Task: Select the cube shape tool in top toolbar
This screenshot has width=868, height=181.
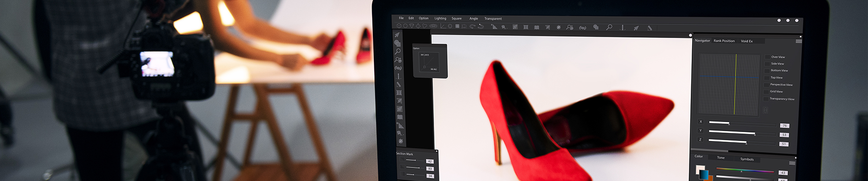Action: pyautogui.click(x=399, y=26)
